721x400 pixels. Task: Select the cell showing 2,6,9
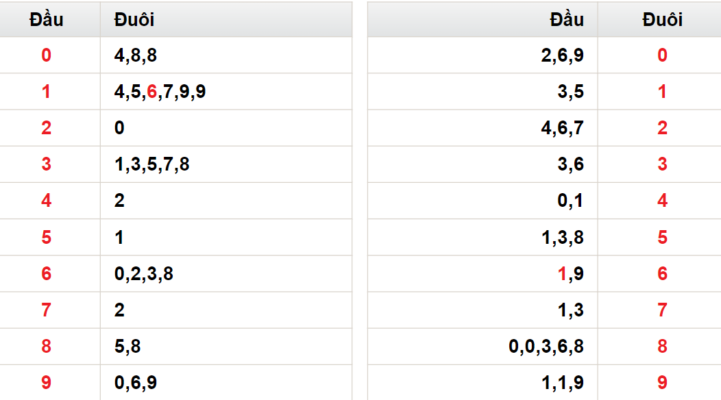482,55
